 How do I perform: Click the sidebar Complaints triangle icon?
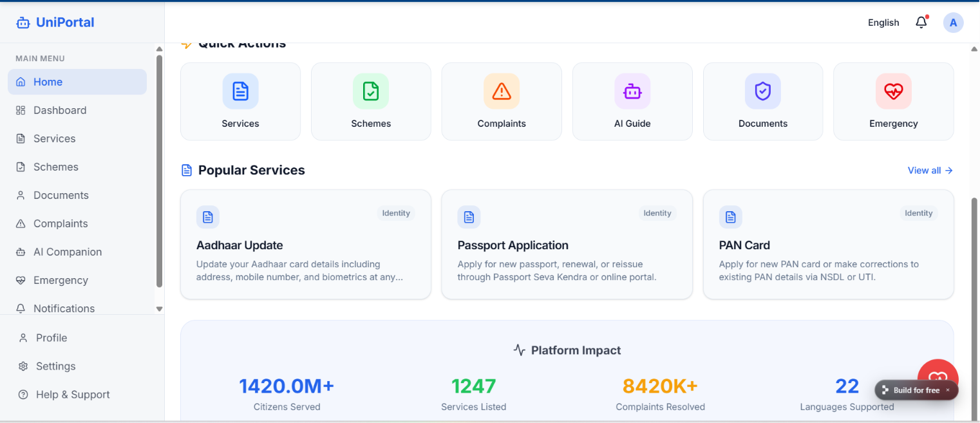(21, 223)
